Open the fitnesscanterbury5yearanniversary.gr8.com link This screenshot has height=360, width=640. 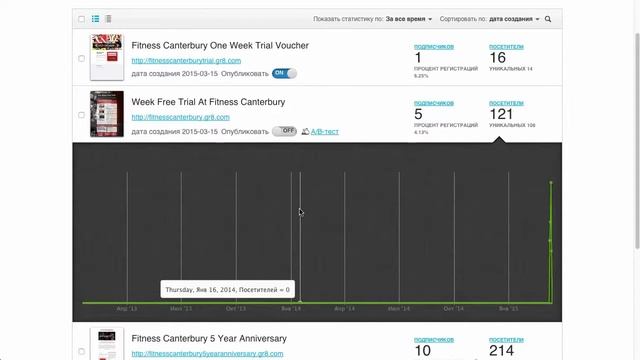point(207,353)
